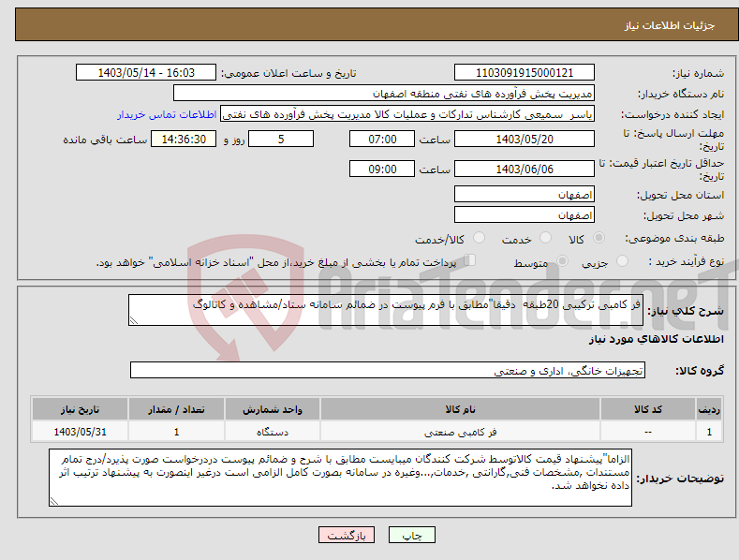
Task: Select the کالا/خدمت radio button
Action: point(479,238)
